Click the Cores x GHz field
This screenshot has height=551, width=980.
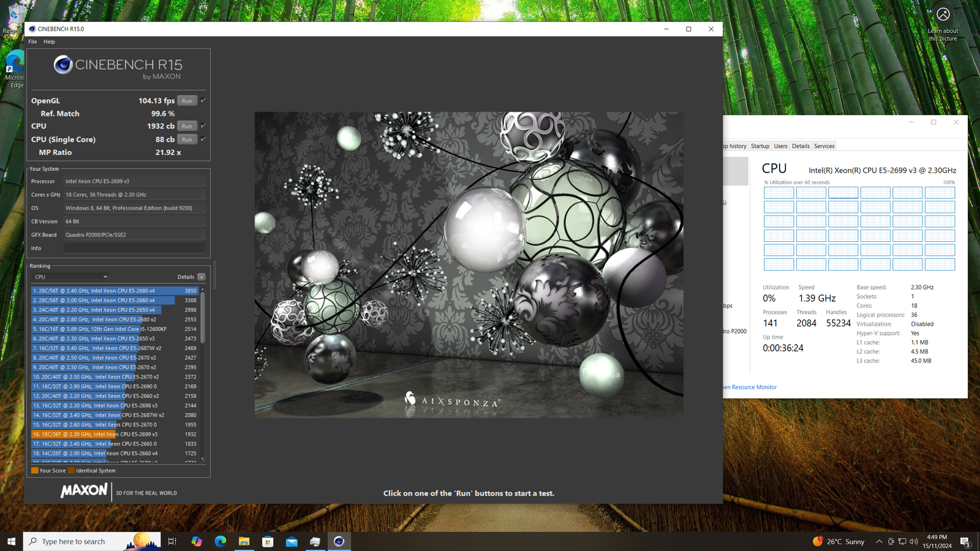point(134,195)
